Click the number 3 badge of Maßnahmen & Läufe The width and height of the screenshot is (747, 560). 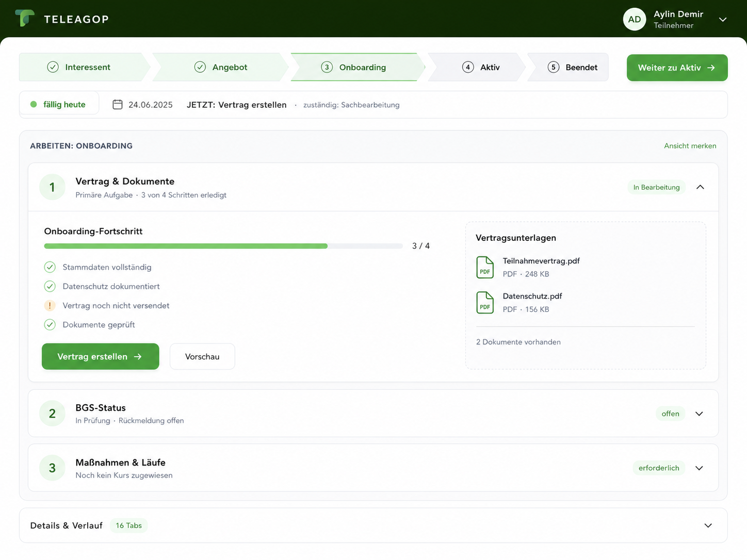coord(52,468)
